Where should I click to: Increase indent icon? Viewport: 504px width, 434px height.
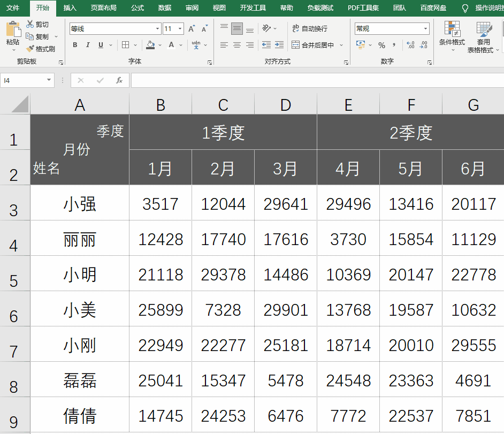click(279, 45)
